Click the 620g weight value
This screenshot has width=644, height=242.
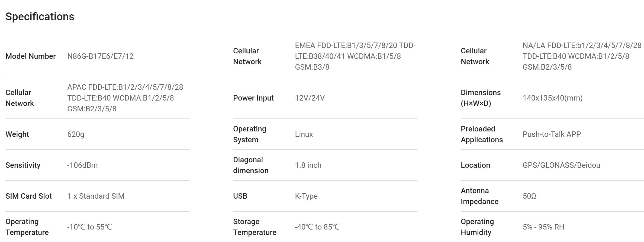(76, 134)
